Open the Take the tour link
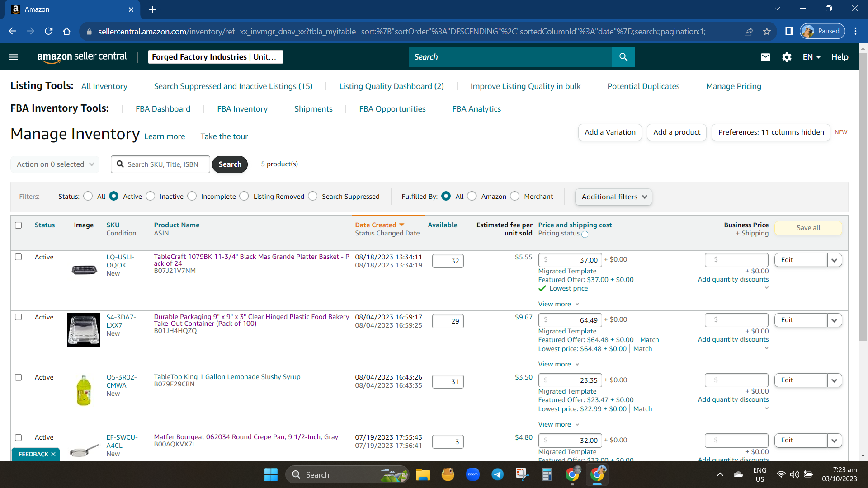Image resolution: width=868 pixels, height=488 pixels. [x=224, y=136]
